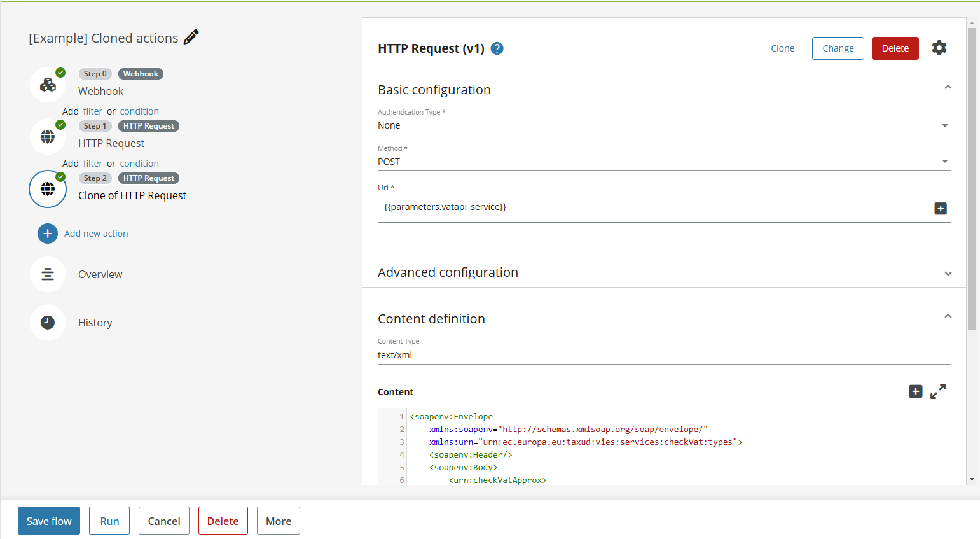Open the Overview icon
Viewport: 980px width, 539px height.
tap(48, 274)
